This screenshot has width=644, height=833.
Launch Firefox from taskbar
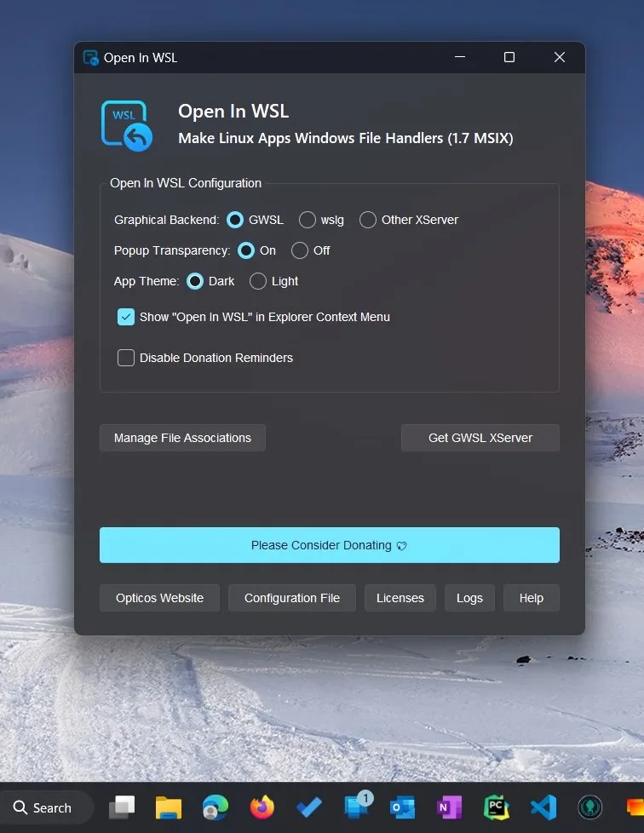point(262,807)
